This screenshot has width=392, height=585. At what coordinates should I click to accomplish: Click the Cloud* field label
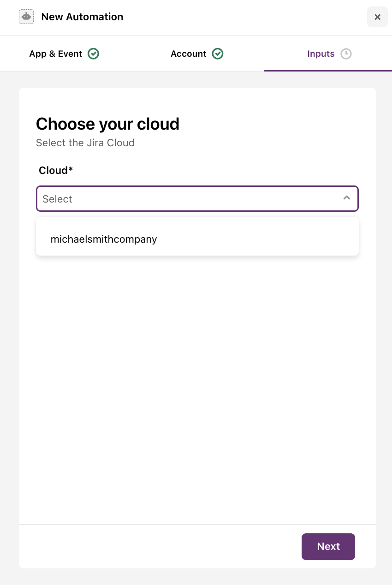pos(56,171)
